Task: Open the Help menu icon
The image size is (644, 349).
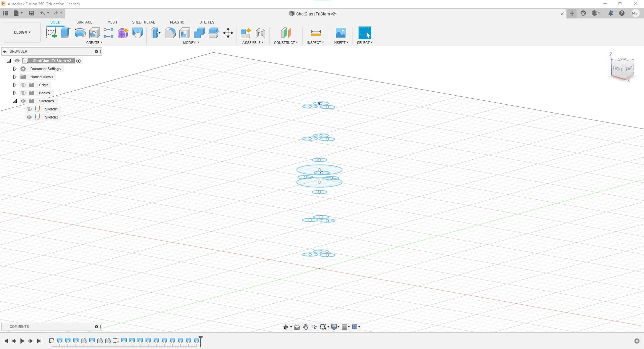Action: click(x=622, y=13)
